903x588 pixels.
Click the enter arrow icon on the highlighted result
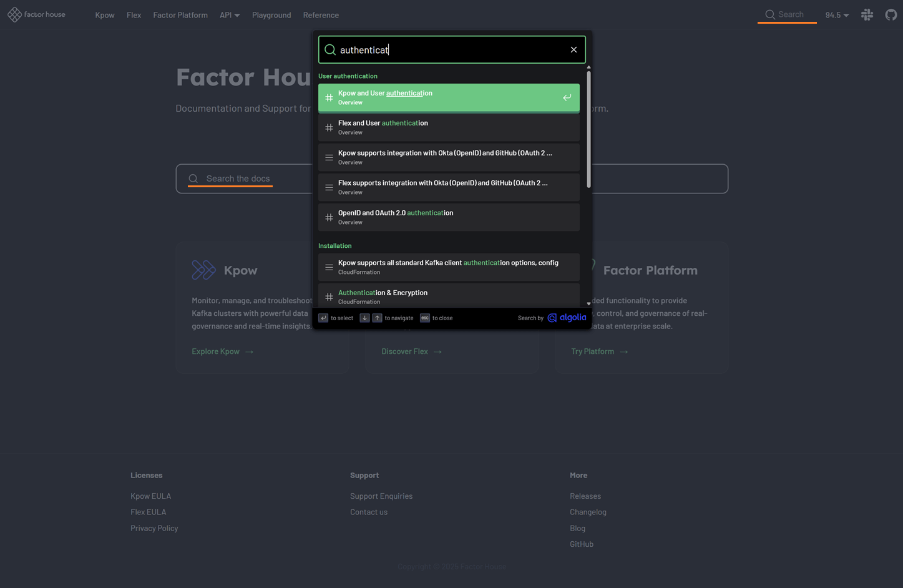point(567,97)
